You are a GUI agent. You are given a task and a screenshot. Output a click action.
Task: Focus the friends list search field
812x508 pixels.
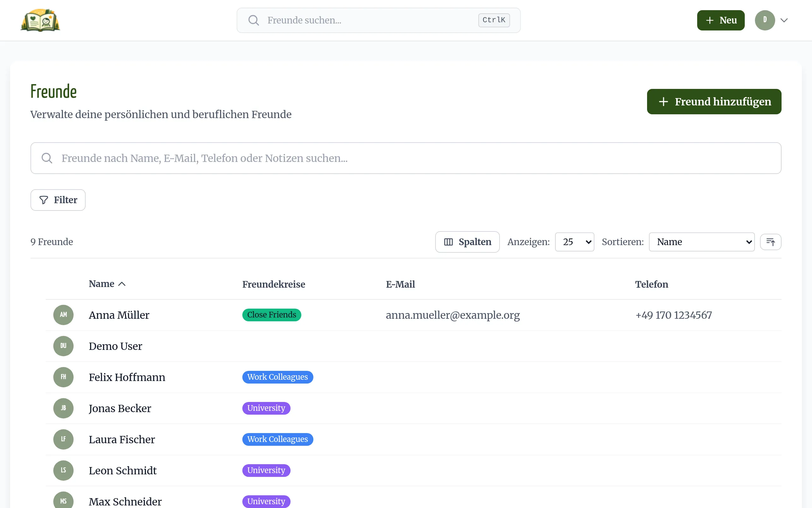tap(406, 158)
